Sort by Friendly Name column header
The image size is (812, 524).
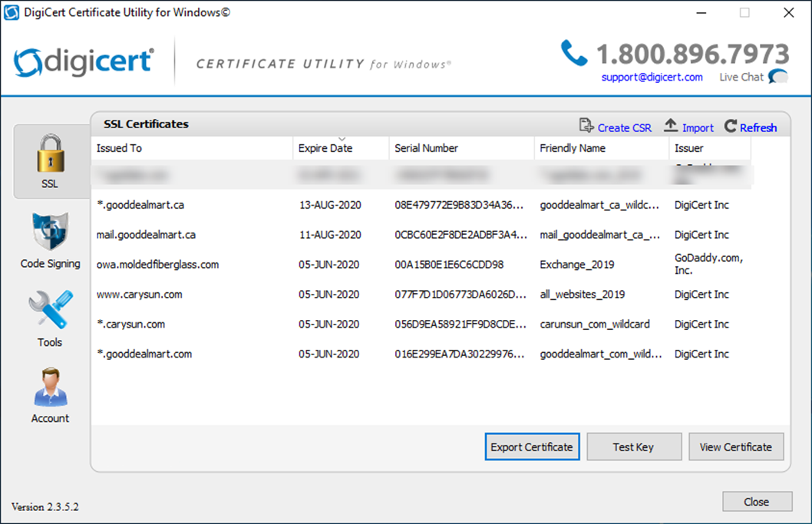[x=601, y=148]
